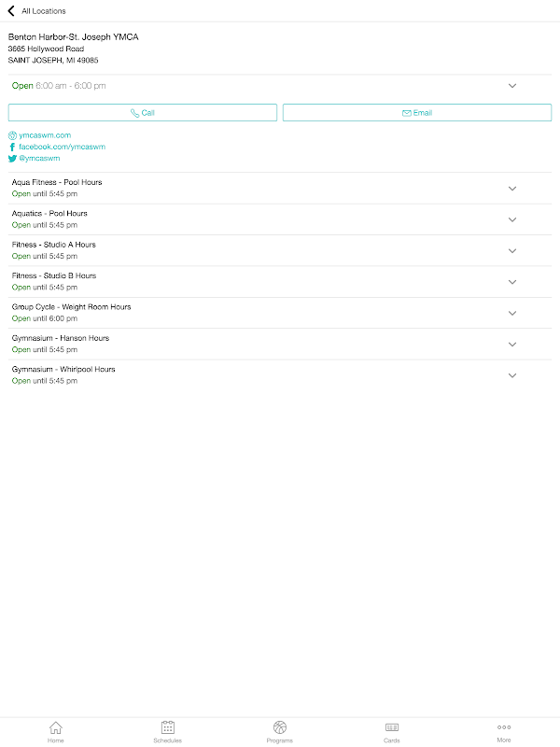Select the Gymnasium - Hanson Hours title

tap(61, 338)
